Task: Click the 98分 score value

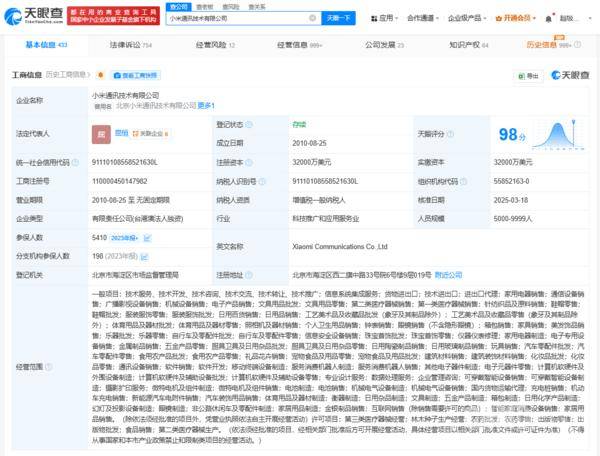Action: pos(512,135)
